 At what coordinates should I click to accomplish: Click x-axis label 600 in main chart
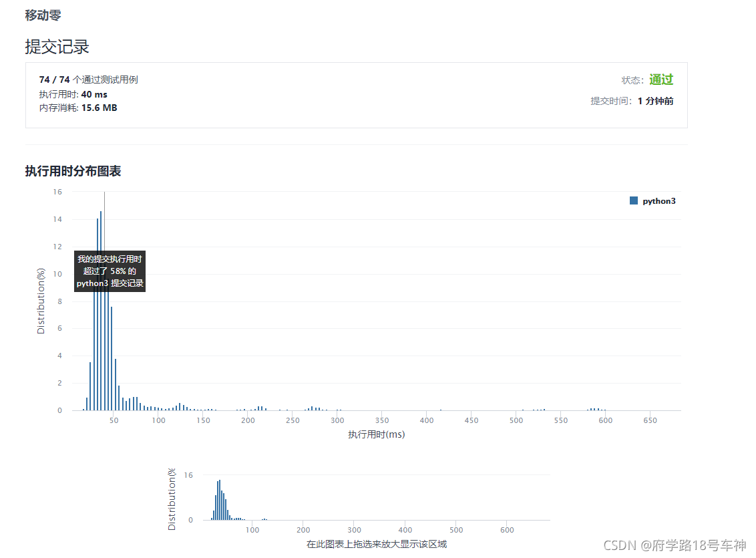pos(606,420)
